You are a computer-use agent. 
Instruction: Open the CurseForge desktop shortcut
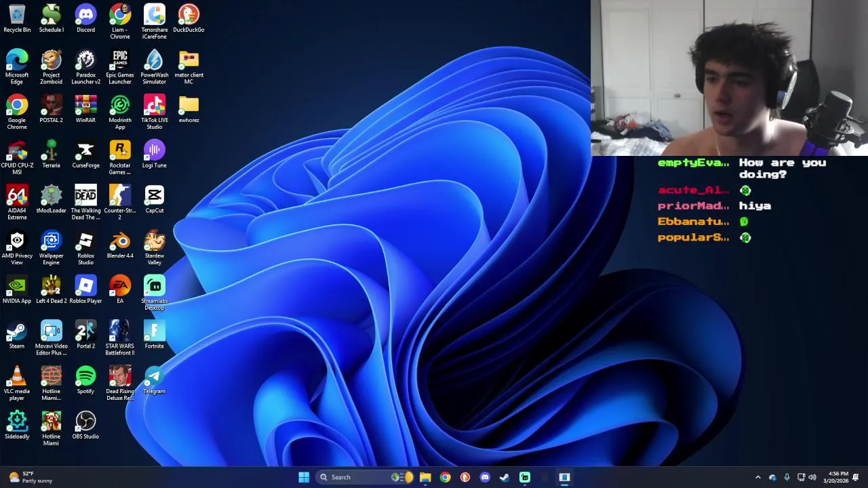[x=85, y=155]
